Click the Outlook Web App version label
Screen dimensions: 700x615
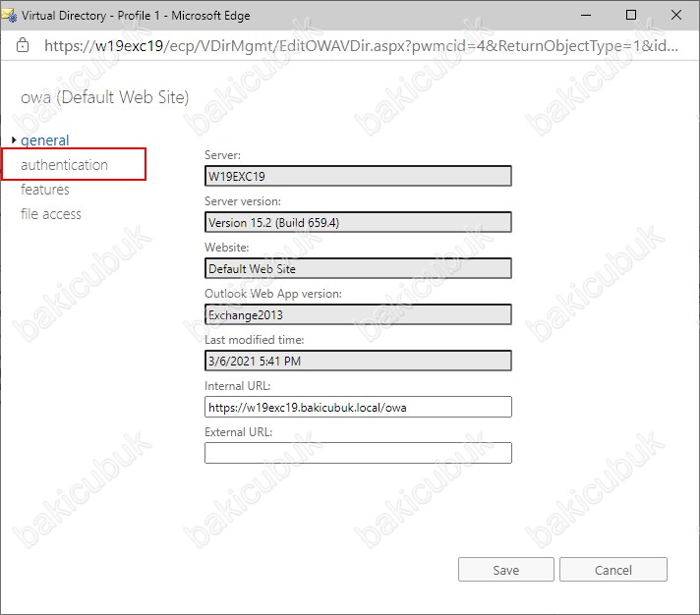pyautogui.click(x=273, y=294)
